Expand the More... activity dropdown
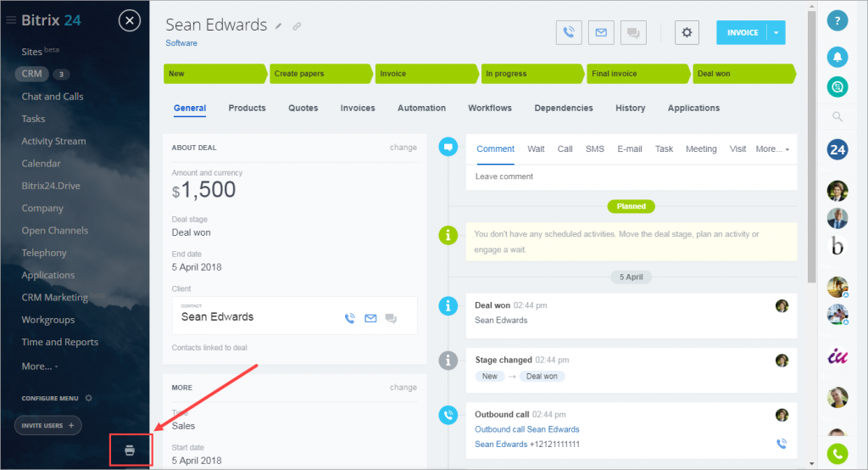The width and height of the screenshot is (868, 470). [x=772, y=149]
